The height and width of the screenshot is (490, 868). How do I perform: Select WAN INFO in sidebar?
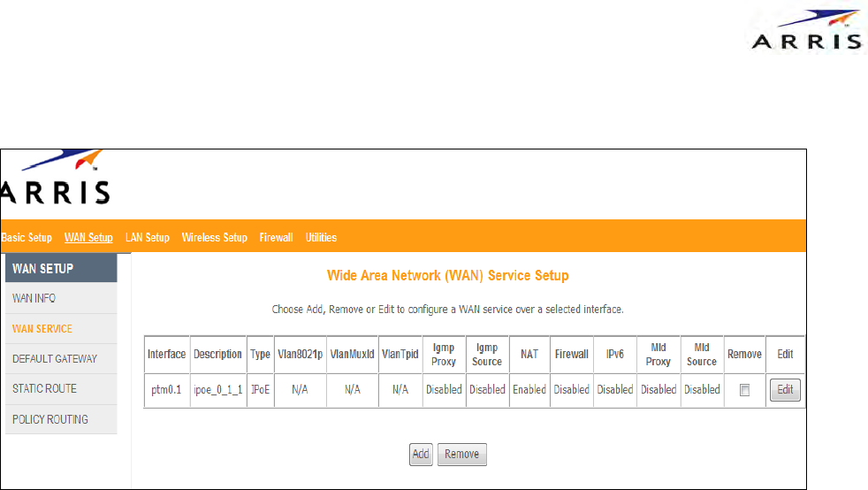coord(61,298)
